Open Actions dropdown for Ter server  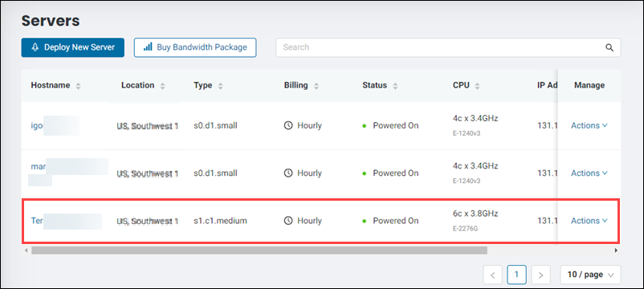[x=589, y=221]
